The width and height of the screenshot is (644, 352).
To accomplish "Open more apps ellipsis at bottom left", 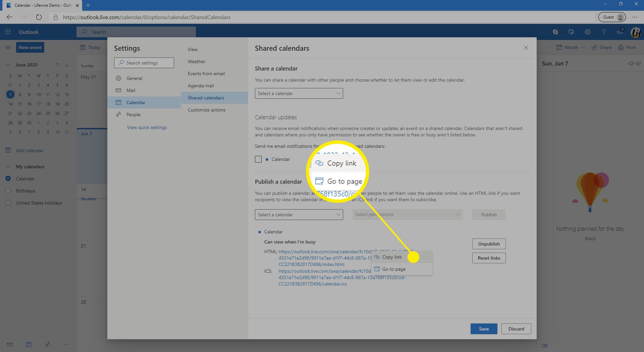I will point(67,344).
